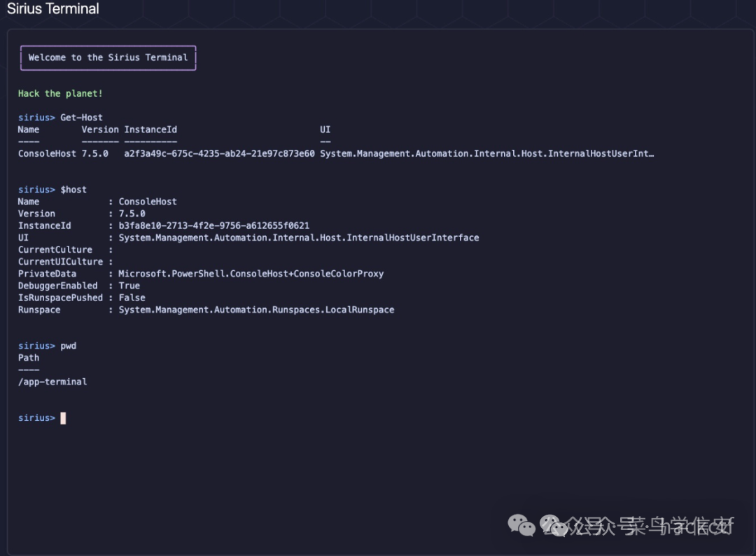This screenshot has width=756, height=556.
Task: Click the pwd command text
Action: [x=69, y=346]
